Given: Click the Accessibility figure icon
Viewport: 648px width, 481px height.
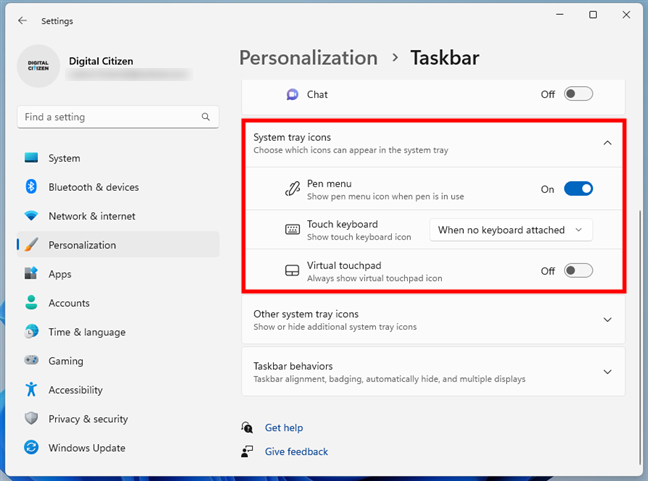Looking at the screenshot, I should click(x=31, y=390).
